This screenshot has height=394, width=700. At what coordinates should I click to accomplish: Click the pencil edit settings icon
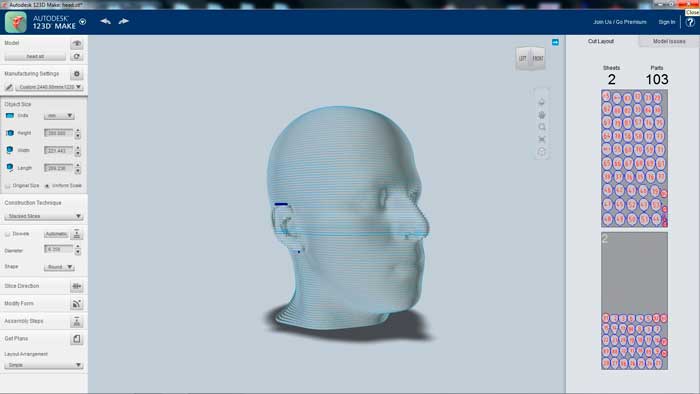click(x=9, y=87)
